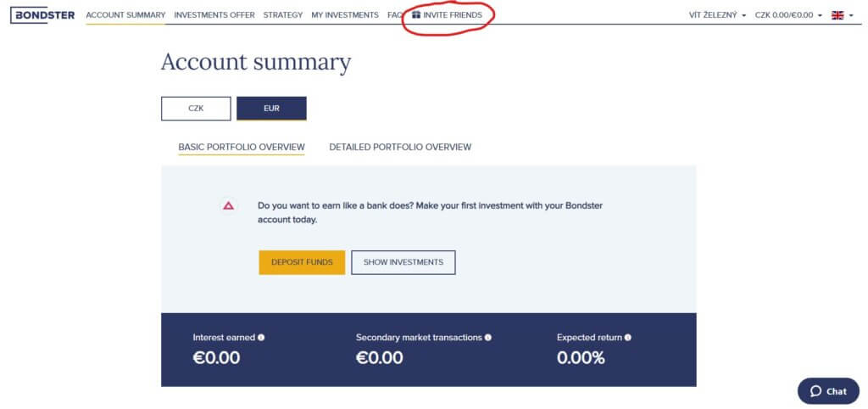Select the EUR currency toggle
The height and width of the screenshot is (409, 868).
point(271,109)
